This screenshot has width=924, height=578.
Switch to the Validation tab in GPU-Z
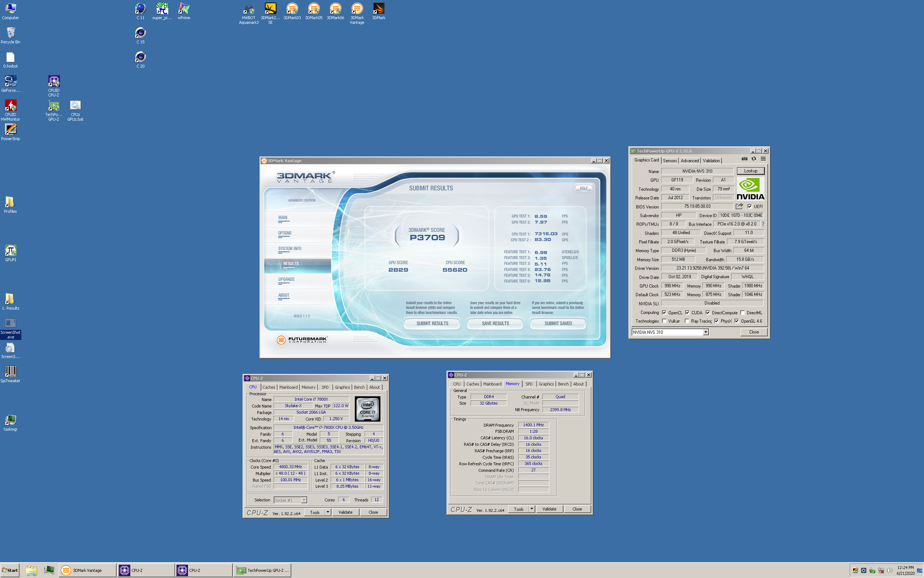point(711,160)
